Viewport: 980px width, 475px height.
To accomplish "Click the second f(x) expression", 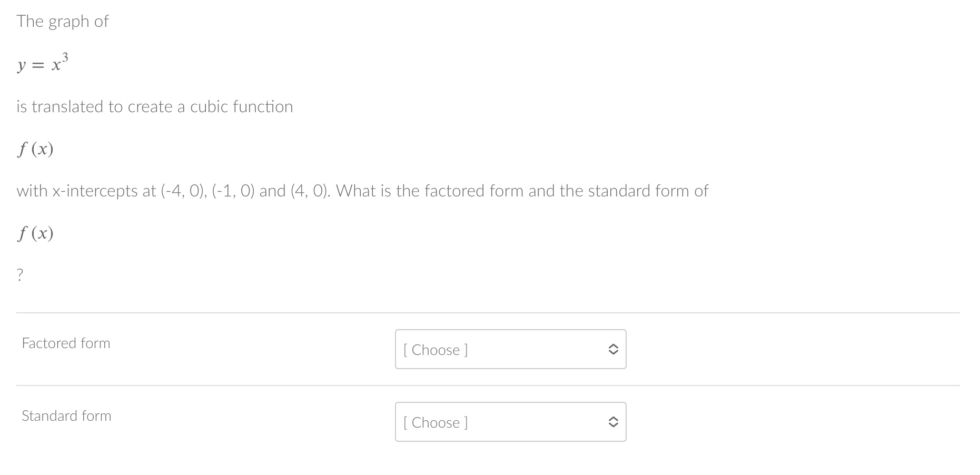I will (35, 233).
